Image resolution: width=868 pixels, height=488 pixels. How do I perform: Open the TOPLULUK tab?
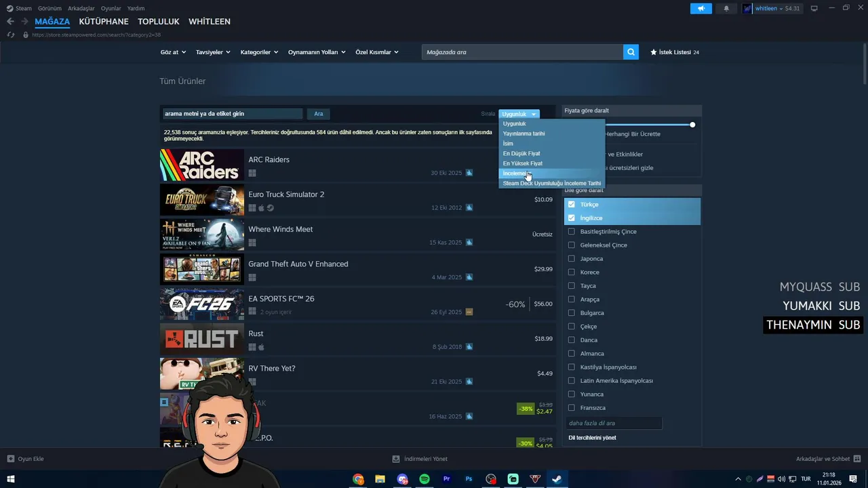tap(159, 22)
